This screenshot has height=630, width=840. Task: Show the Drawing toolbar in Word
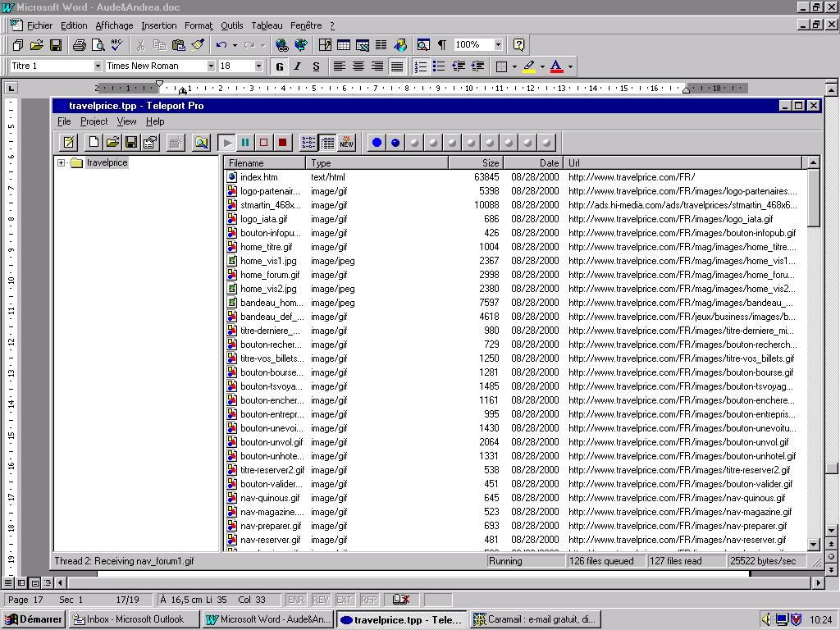399,45
